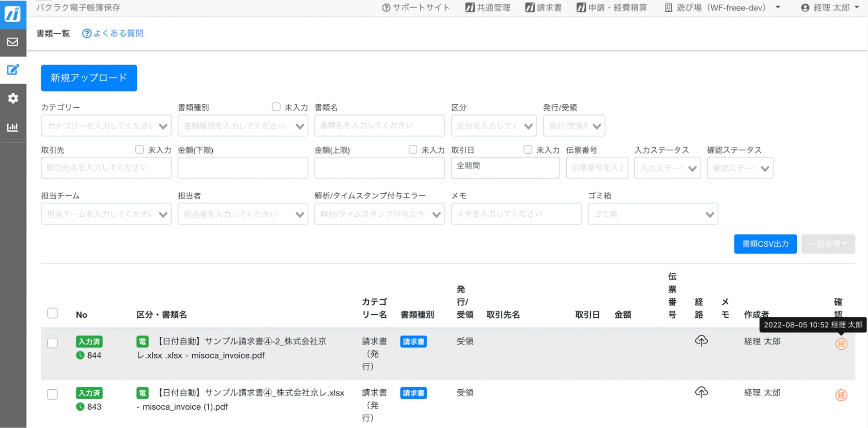Click the メモ input field

[516, 214]
